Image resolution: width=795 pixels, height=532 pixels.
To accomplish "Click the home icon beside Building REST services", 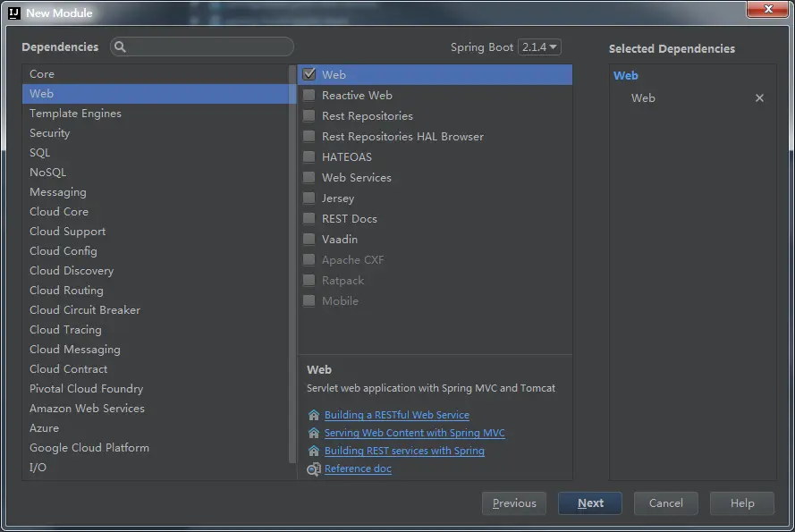I will point(314,451).
